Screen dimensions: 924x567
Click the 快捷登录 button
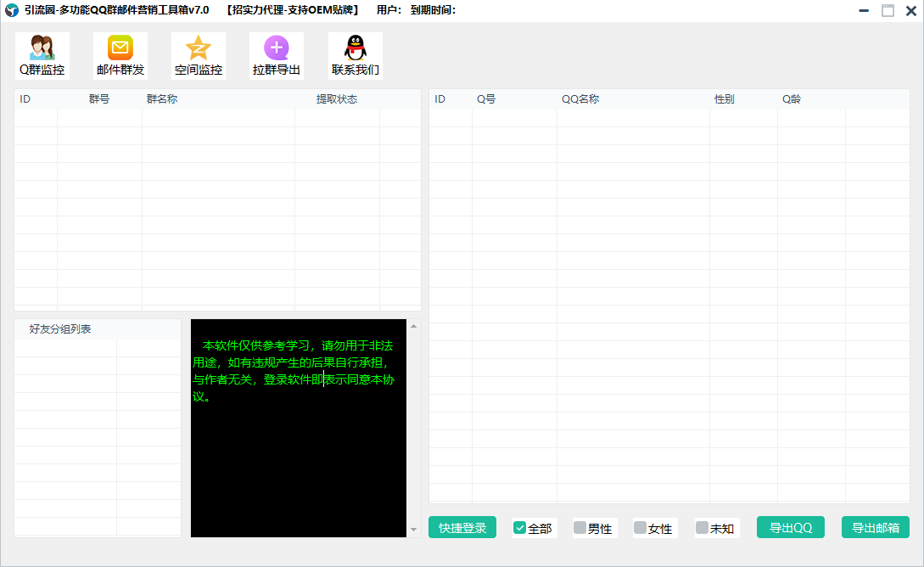[x=462, y=527]
